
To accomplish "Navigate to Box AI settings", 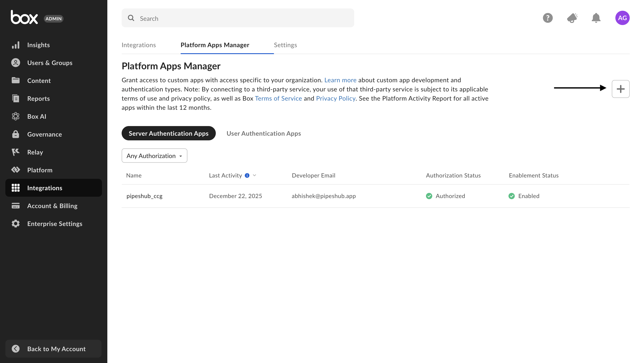I will coord(36,116).
